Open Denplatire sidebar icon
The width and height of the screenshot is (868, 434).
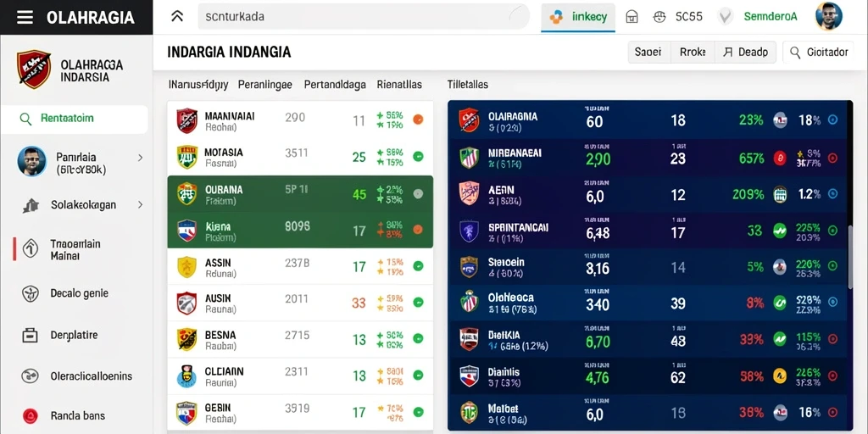coord(30,335)
